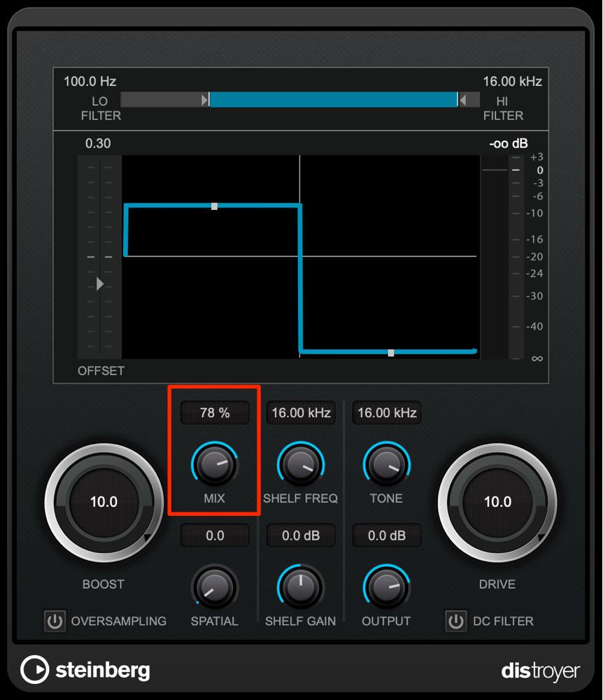The height and width of the screenshot is (700, 603).
Task: Click the large Boost dial
Action: pos(104,502)
